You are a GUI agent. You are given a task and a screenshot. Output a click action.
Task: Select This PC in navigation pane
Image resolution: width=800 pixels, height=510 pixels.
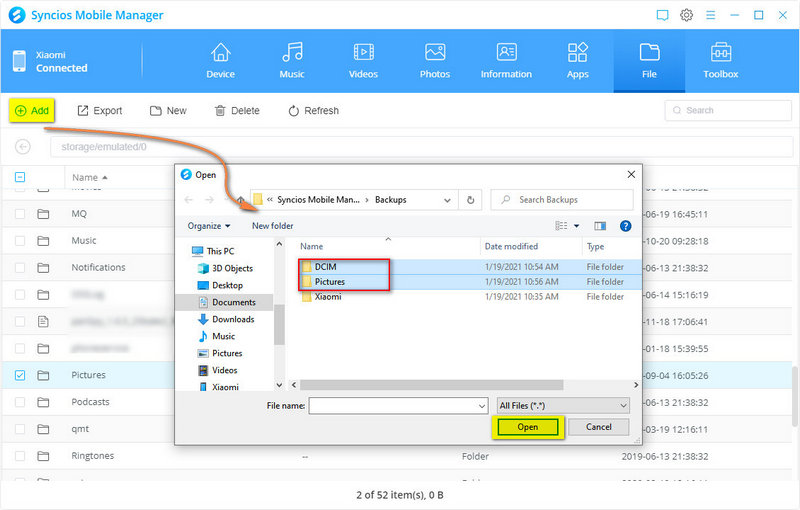tap(213, 251)
